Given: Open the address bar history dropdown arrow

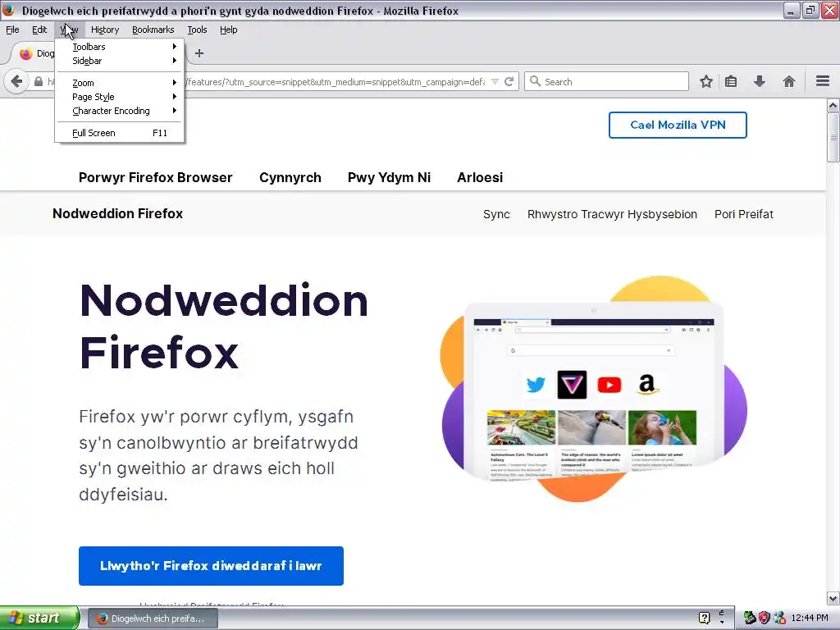Looking at the screenshot, I should coord(495,81).
